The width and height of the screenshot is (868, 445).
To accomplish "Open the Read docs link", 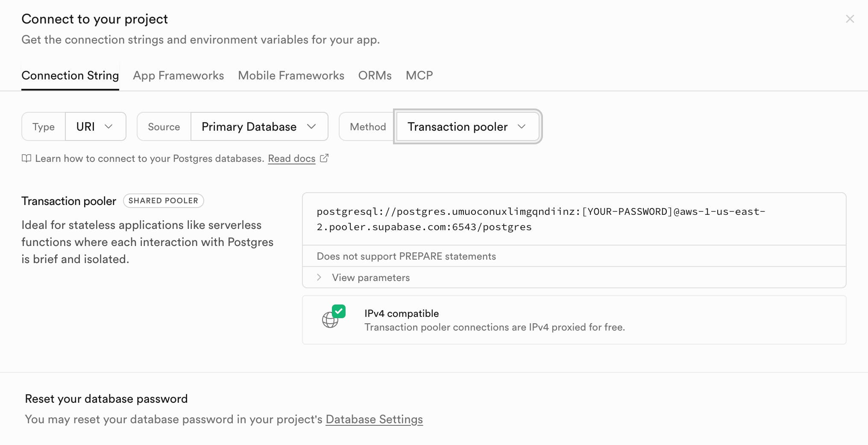I will coord(292,158).
